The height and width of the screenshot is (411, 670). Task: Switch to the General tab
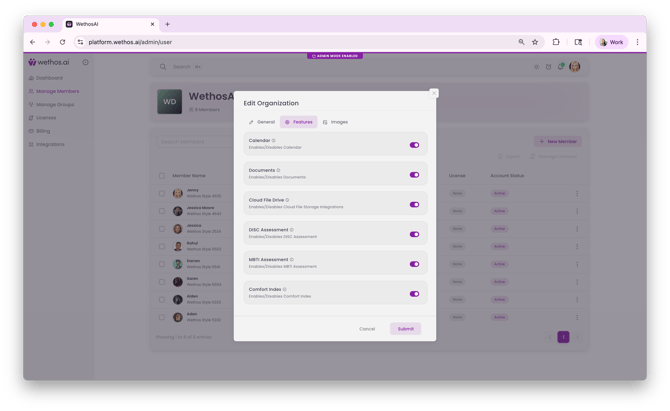coord(262,122)
